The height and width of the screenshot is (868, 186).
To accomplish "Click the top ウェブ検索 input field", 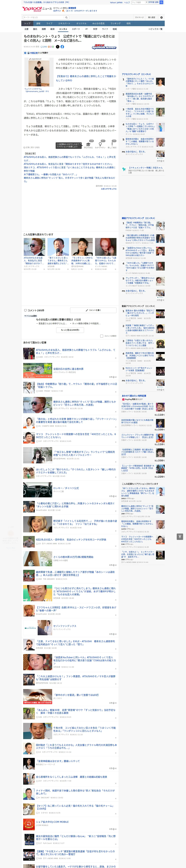I will tap(138, 2).
